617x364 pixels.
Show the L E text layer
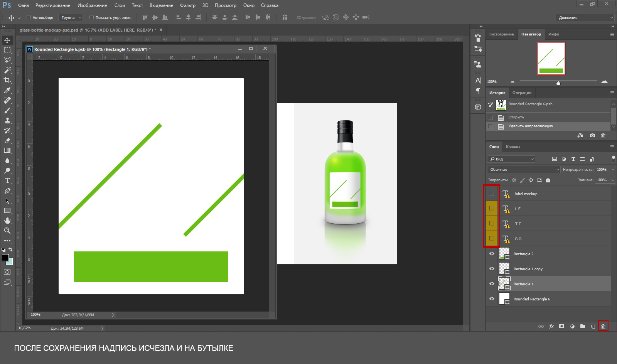click(x=492, y=208)
